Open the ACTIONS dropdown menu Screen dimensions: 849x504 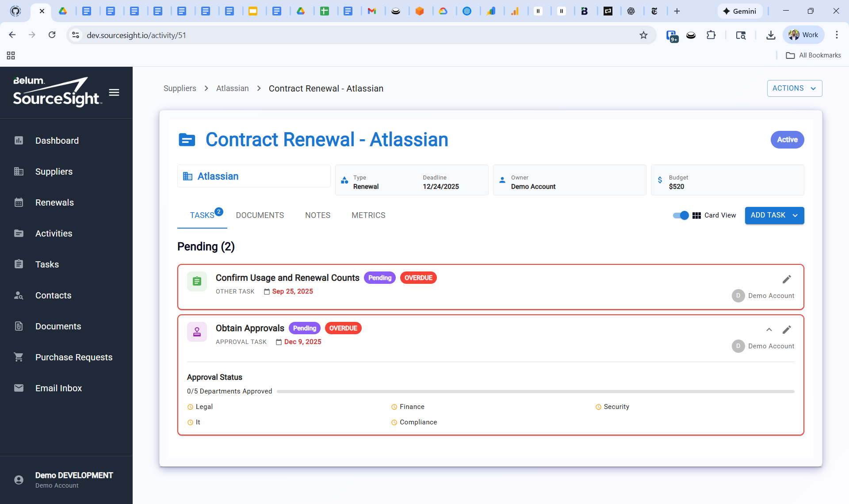[794, 88]
